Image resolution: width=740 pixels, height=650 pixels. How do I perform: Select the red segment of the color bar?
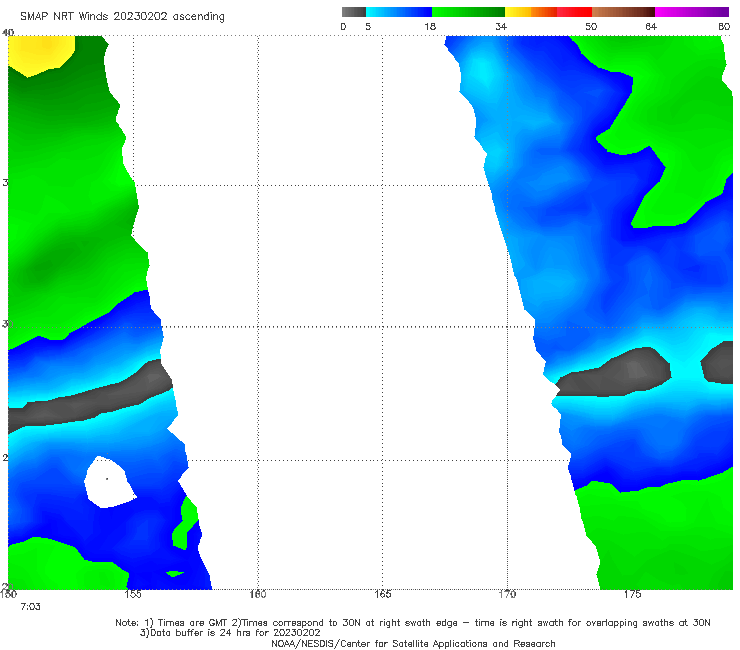pos(574,12)
